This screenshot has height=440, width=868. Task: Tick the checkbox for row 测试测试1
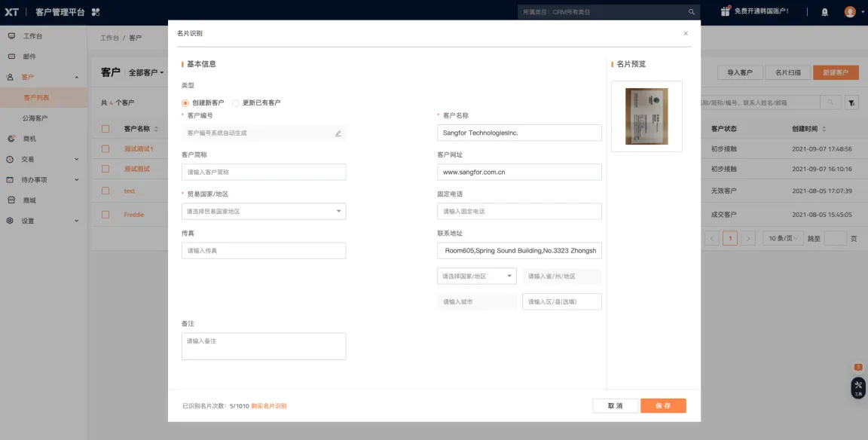[105, 149]
